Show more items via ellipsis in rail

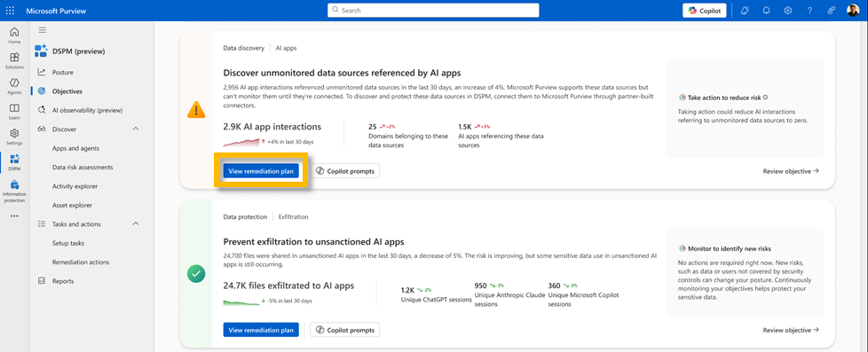coord(14,215)
